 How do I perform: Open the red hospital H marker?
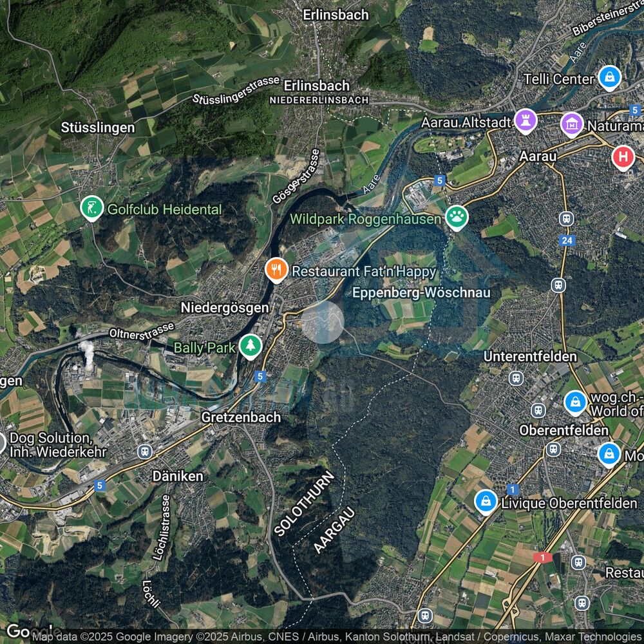(623, 156)
